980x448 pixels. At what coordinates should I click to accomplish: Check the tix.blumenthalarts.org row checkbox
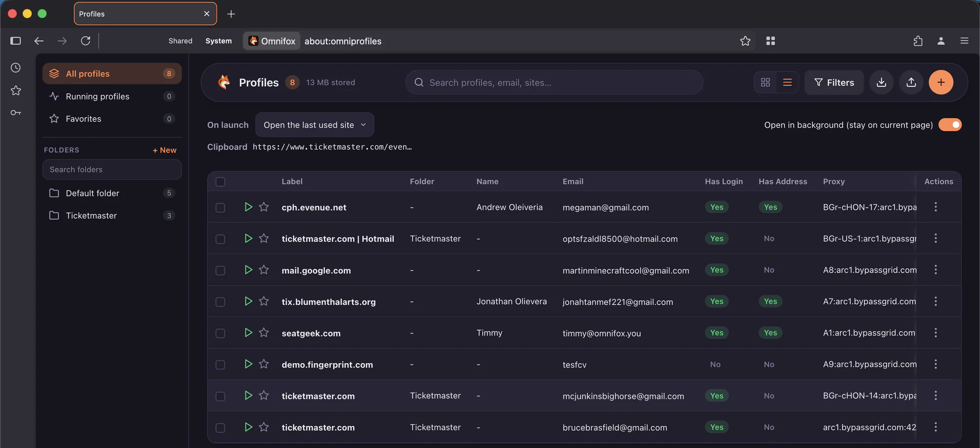click(220, 302)
